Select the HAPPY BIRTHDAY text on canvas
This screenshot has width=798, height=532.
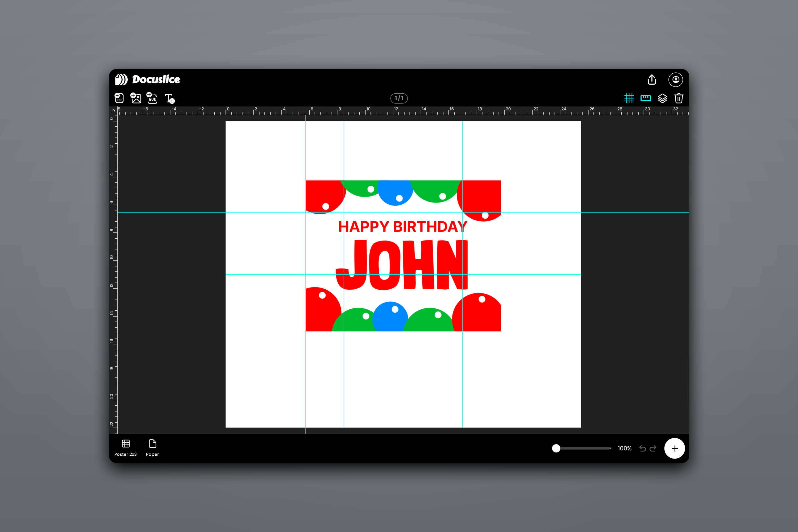[x=403, y=227]
